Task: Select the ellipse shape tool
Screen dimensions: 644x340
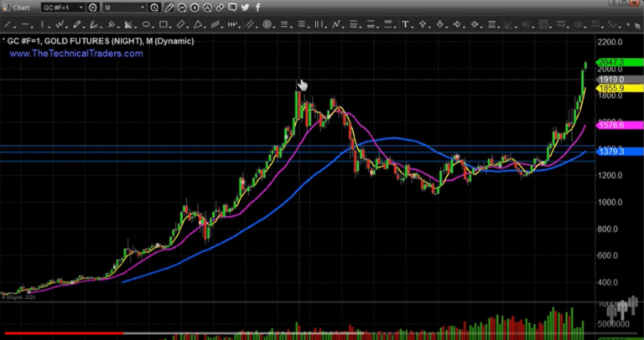Action: 146,24
